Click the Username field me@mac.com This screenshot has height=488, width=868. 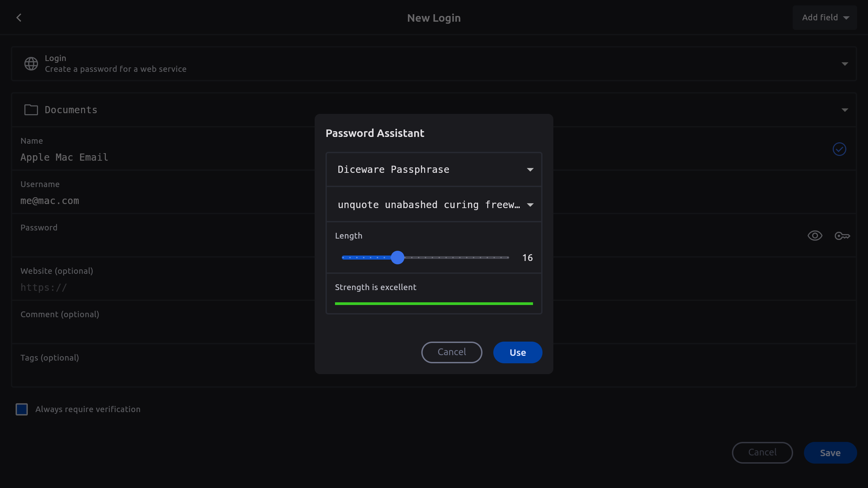[163, 201]
